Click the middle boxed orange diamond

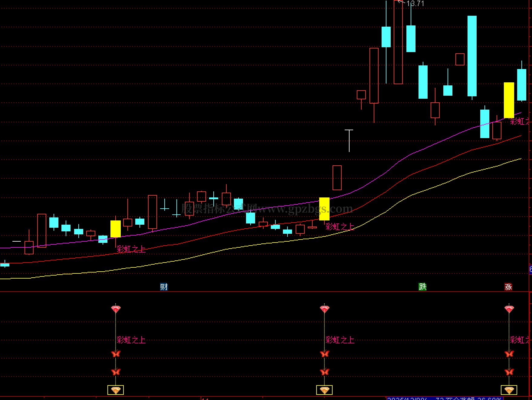[324, 390]
